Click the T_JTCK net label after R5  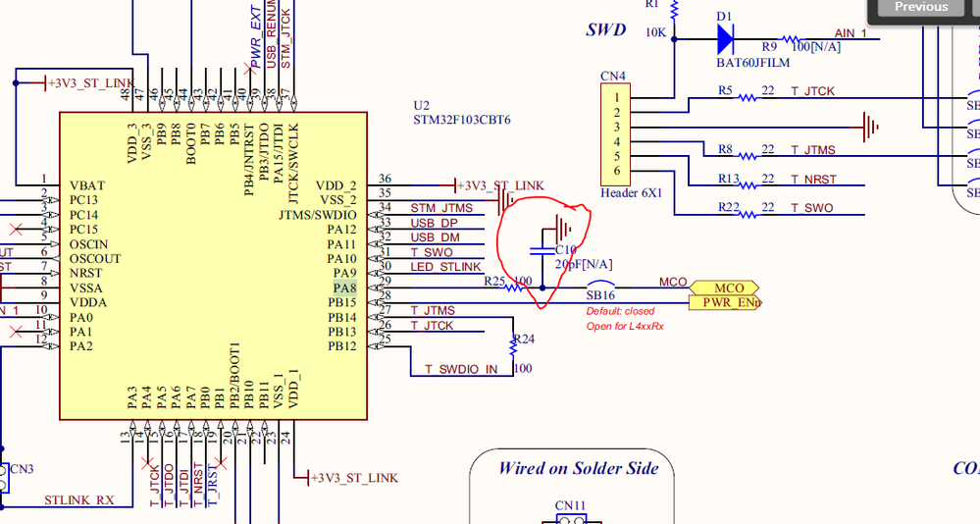click(812, 91)
